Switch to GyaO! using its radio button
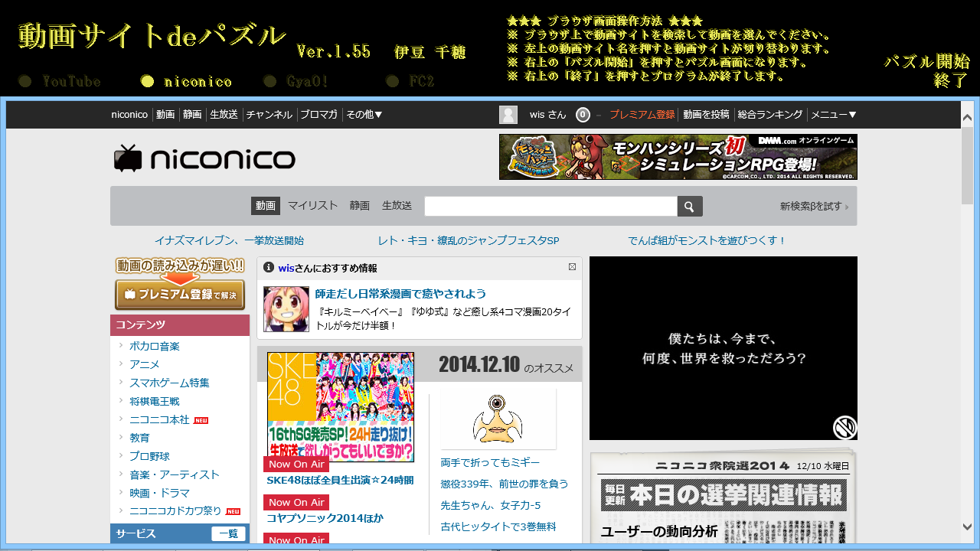The height and width of the screenshot is (551, 980). (269, 81)
